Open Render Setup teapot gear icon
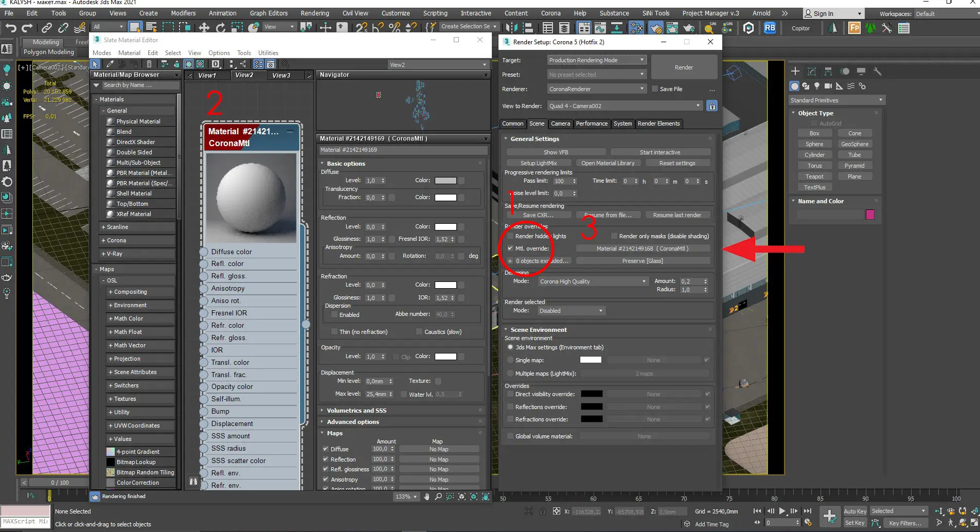980x532 pixels. [656, 28]
